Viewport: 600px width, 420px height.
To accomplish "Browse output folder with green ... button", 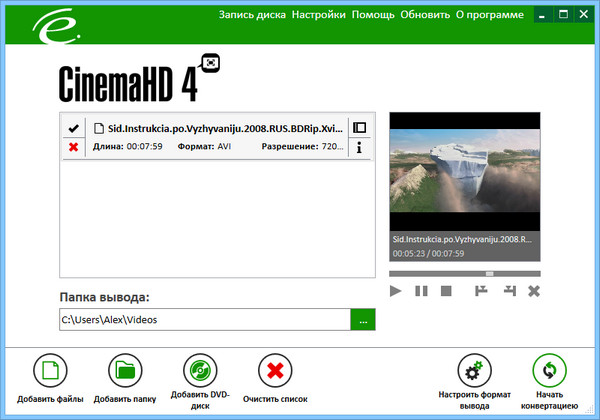I will click(x=363, y=319).
